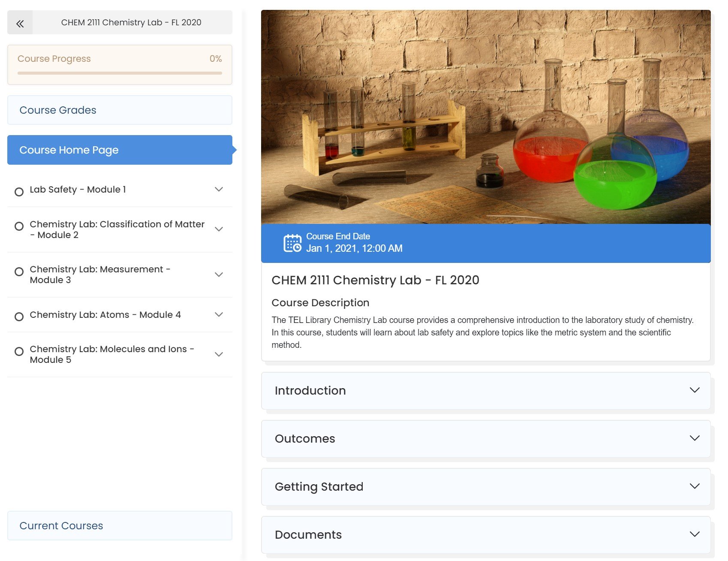Click the sidebar course title header
The height and width of the screenshot is (561, 728).
pos(131,23)
